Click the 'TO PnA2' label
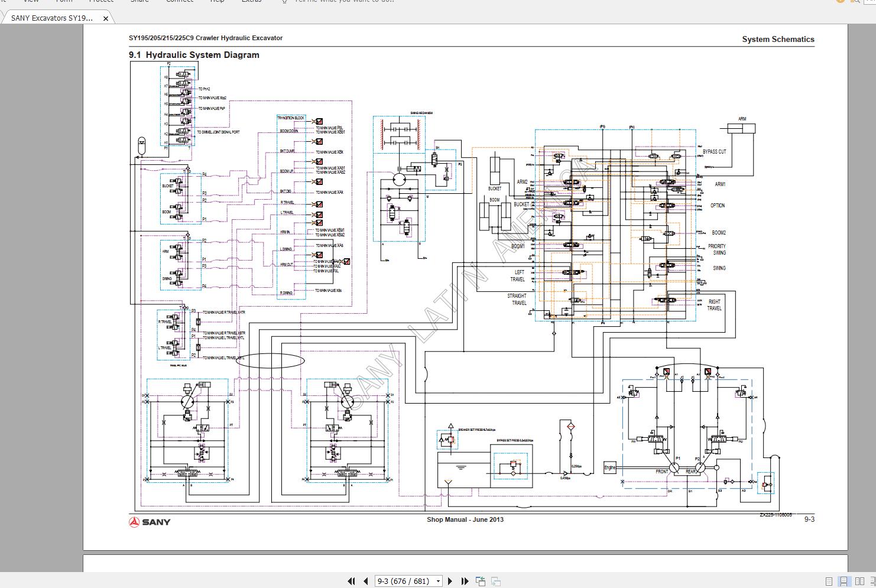The width and height of the screenshot is (876, 588). pyautogui.click(x=205, y=89)
